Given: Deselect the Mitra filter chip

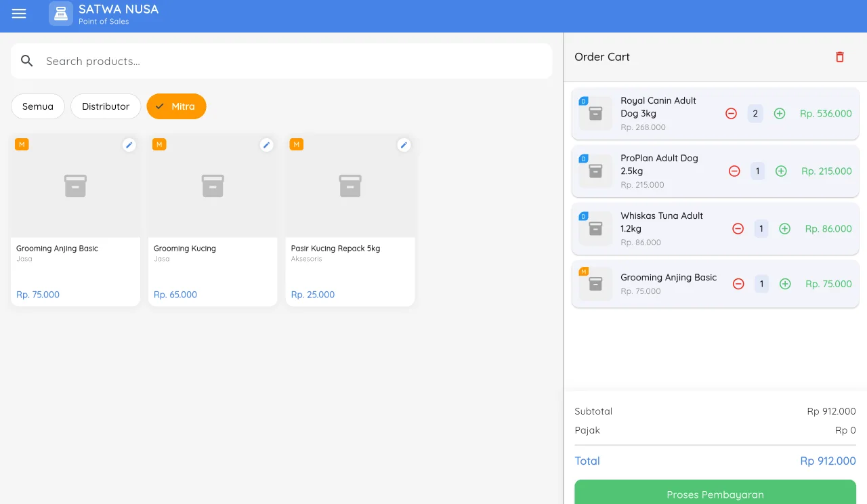Looking at the screenshot, I should 176,106.
